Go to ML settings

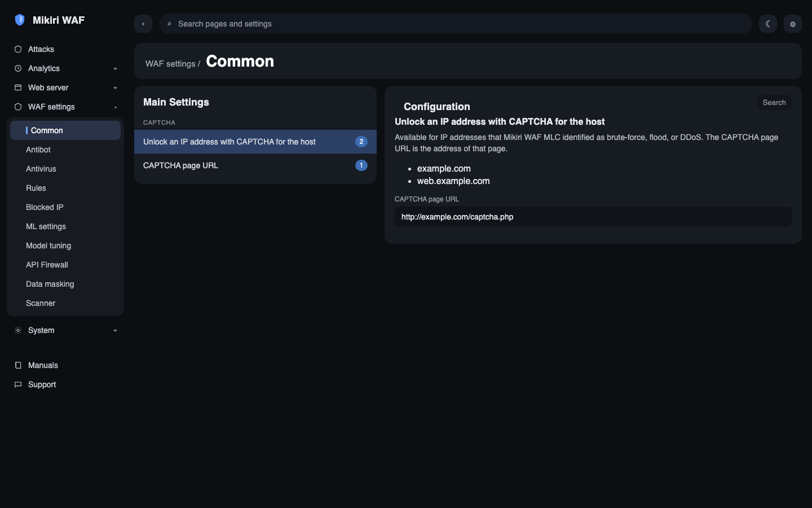pos(65,226)
